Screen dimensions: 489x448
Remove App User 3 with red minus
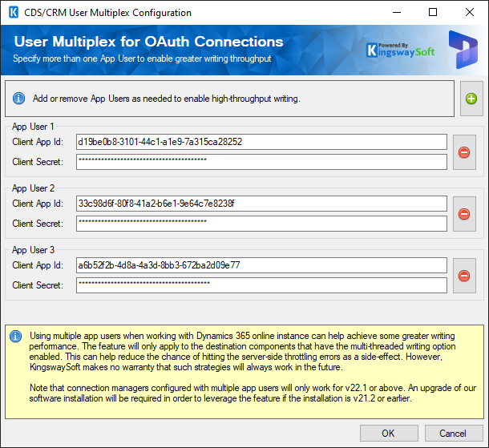(464, 276)
